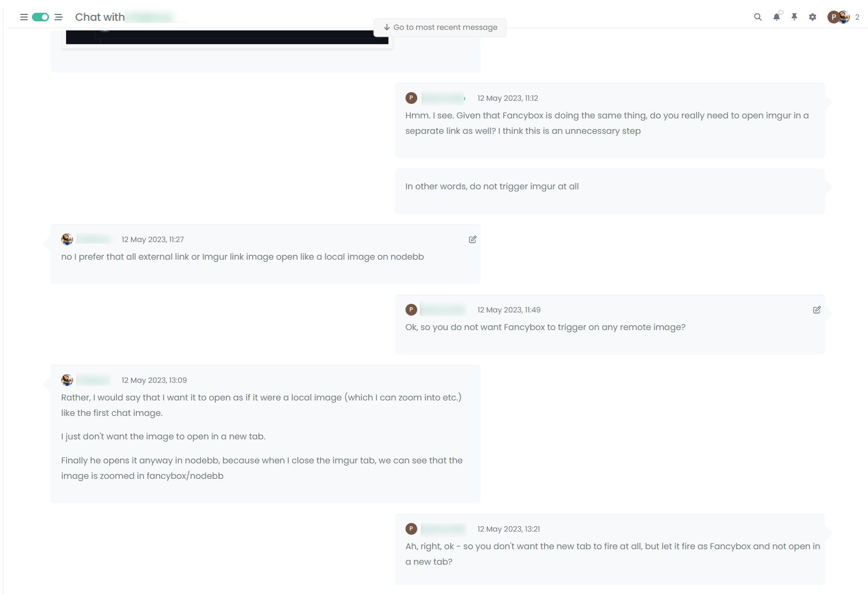Image resolution: width=868 pixels, height=594 pixels.
Task: Open chat search magnifier
Action: [x=758, y=17]
